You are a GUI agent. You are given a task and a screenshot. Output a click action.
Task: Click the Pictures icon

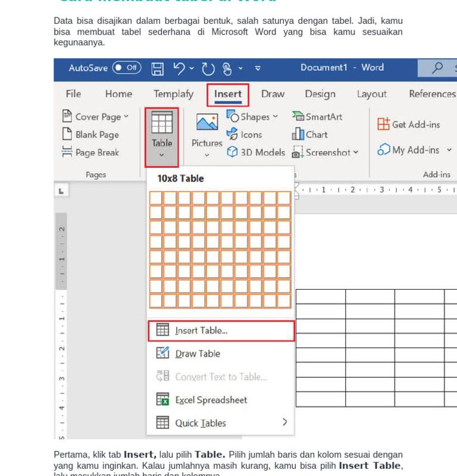[x=207, y=122]
